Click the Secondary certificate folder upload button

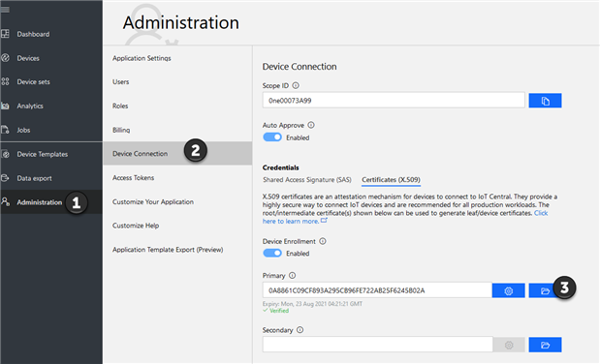click(545, 345)
